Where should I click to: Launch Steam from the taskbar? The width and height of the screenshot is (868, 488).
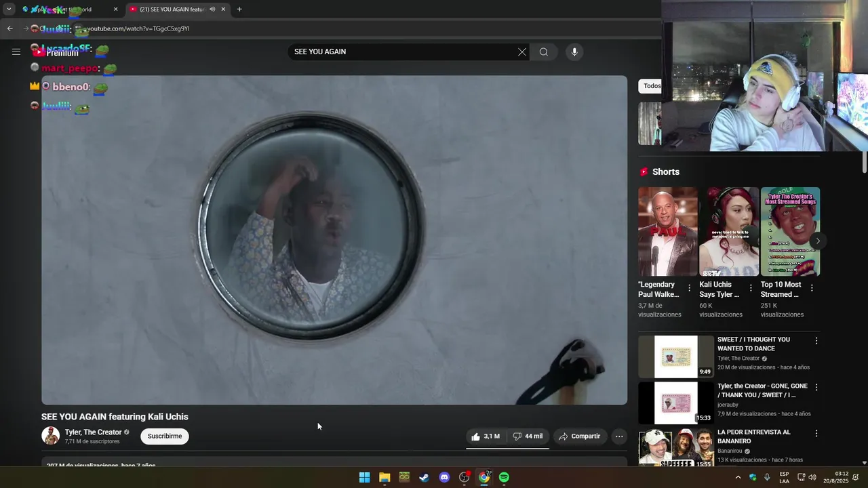click(x=425, y=477)
